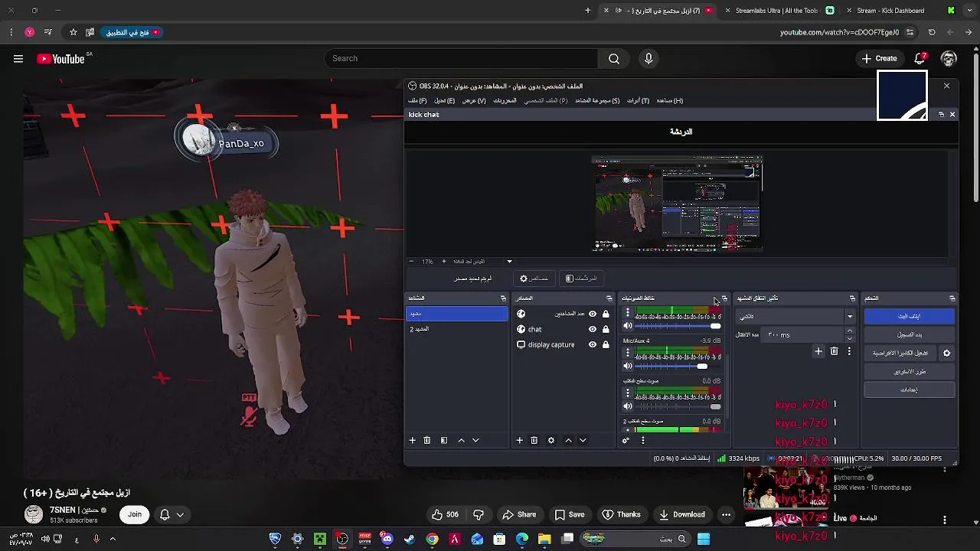Add a new source in OBS
Image resolution: width=980 pixels, height=551 pixels.
[x=519, y=441]
